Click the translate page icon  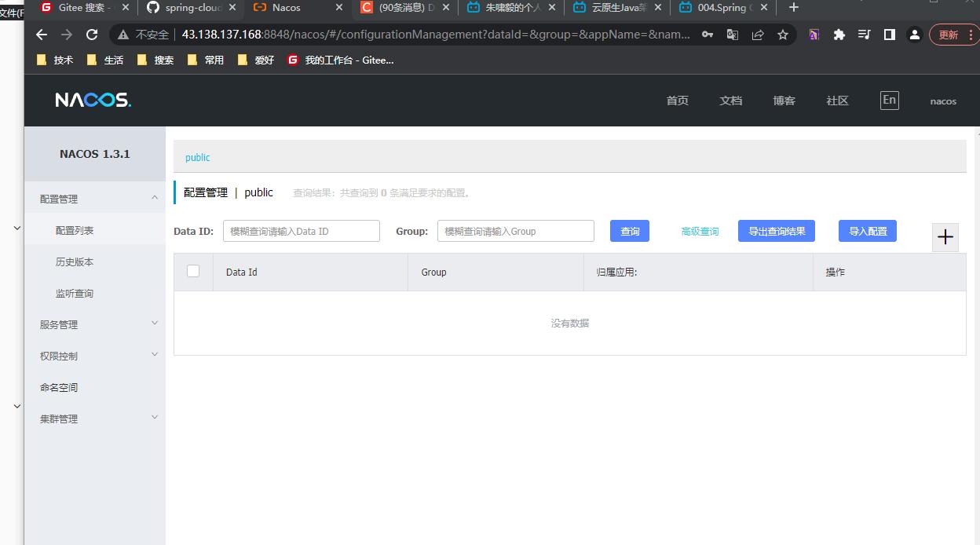[733, 35]
